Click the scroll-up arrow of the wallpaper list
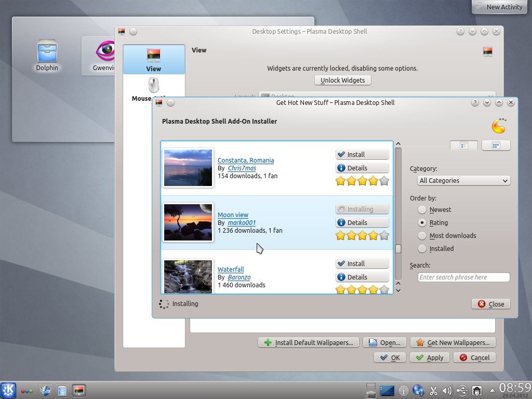The height and width of the screenshot is (399, 532). pos(398,144)
